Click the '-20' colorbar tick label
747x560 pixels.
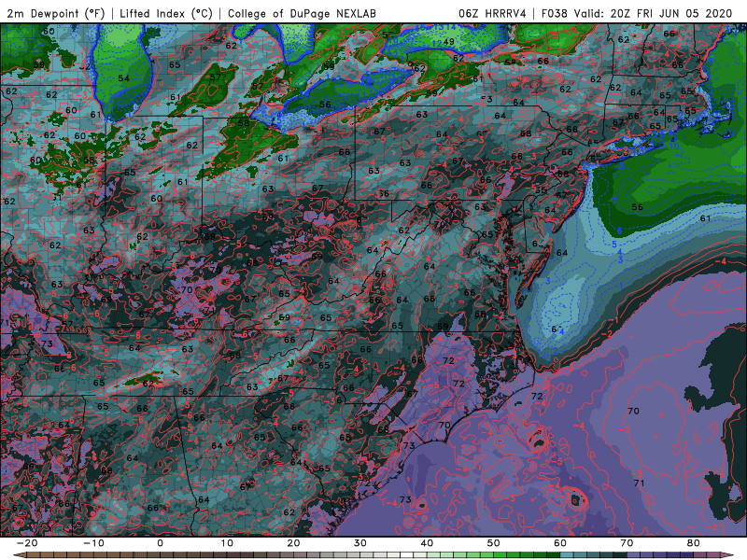click(27, 543)
